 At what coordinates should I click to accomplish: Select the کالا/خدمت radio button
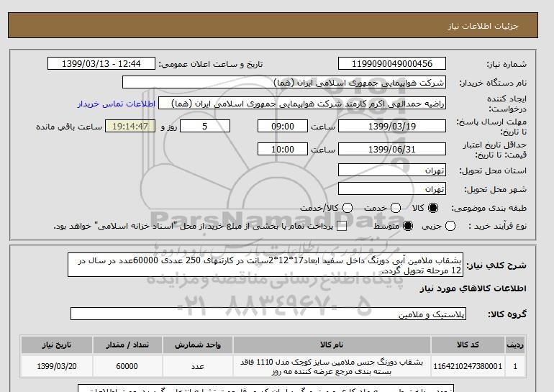(348, 208)
